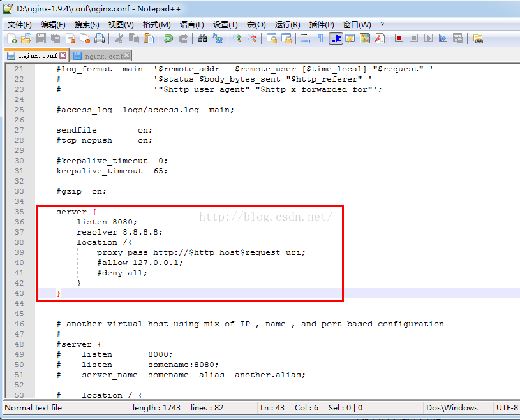Open the 宏(O) menu
The height and width of the screenshot is (420, 520).
coord(256,25)
